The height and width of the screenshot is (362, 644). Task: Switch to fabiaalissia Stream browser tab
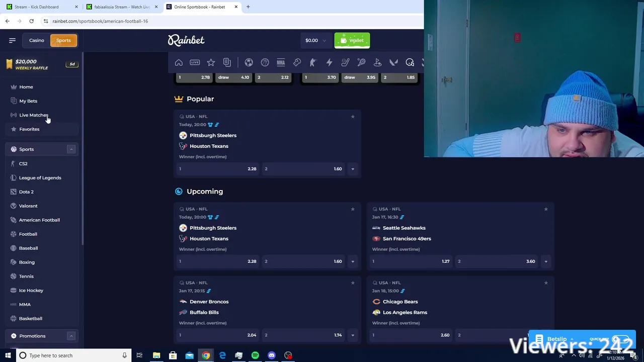coord(121,7)
